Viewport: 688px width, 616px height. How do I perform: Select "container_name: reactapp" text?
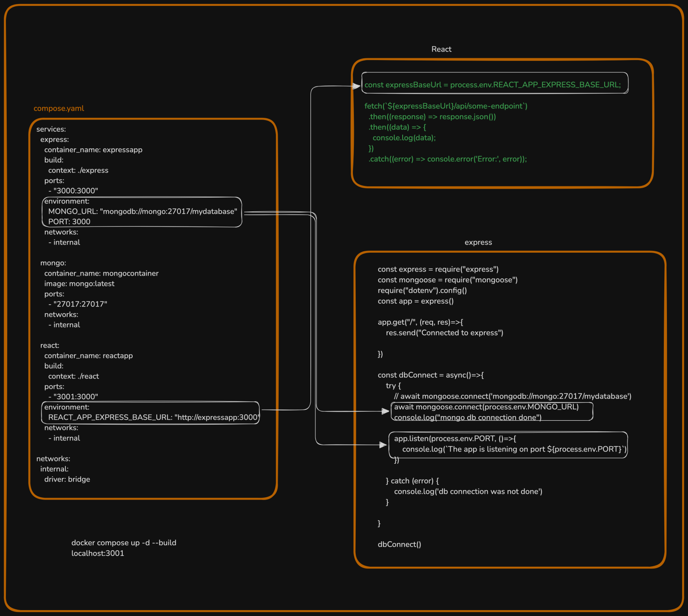[x=89, y=356]
